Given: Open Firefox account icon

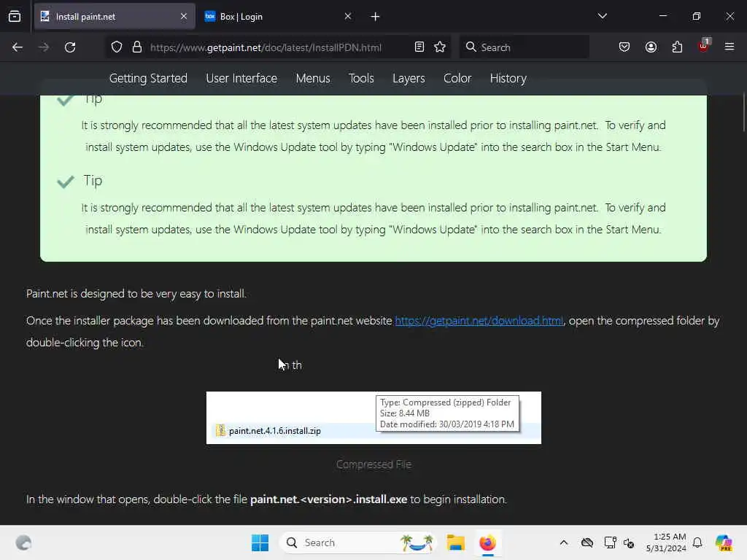Looking at the screenshot, I should pyautogui.click(x=651, y=47).
